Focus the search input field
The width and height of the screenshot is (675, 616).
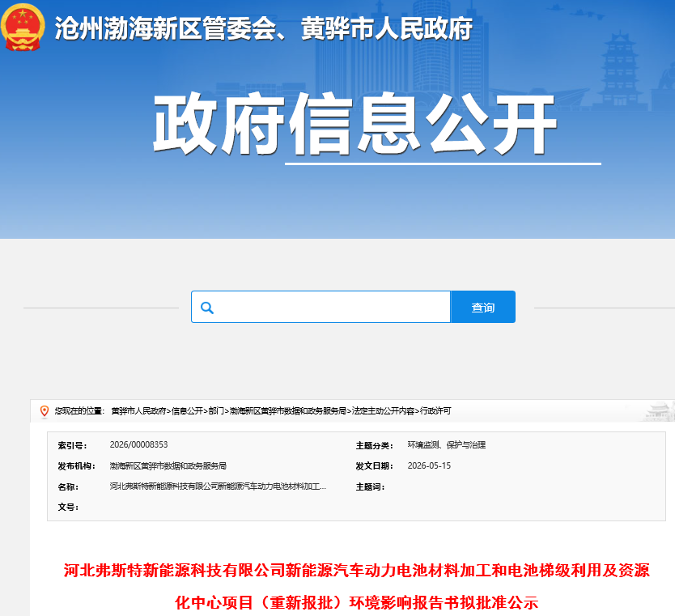pyautogui.click(x=321, y=307)
